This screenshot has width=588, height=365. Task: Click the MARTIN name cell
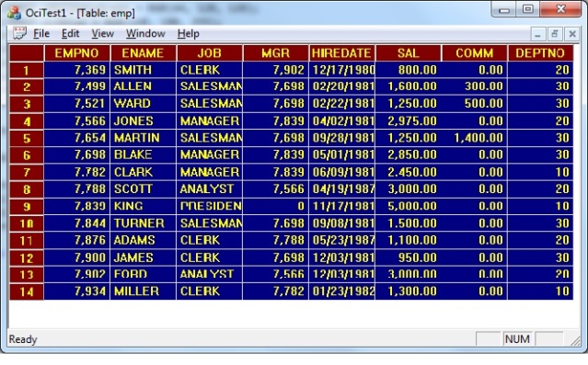tap(143, 138)
